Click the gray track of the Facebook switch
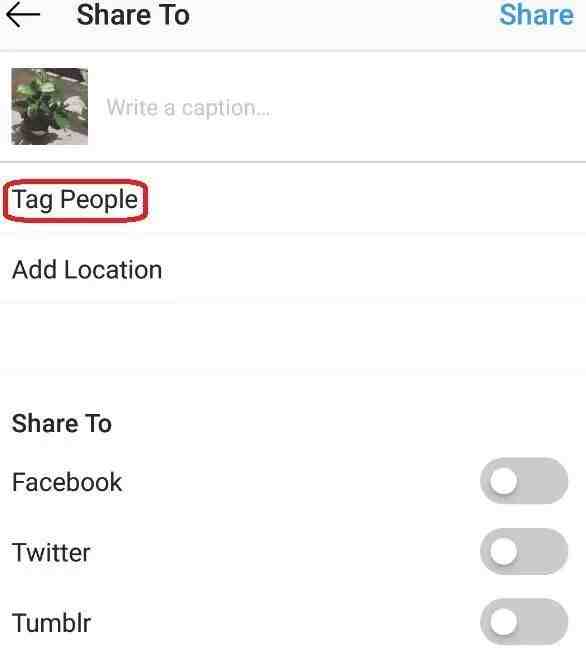 (542, 481)
